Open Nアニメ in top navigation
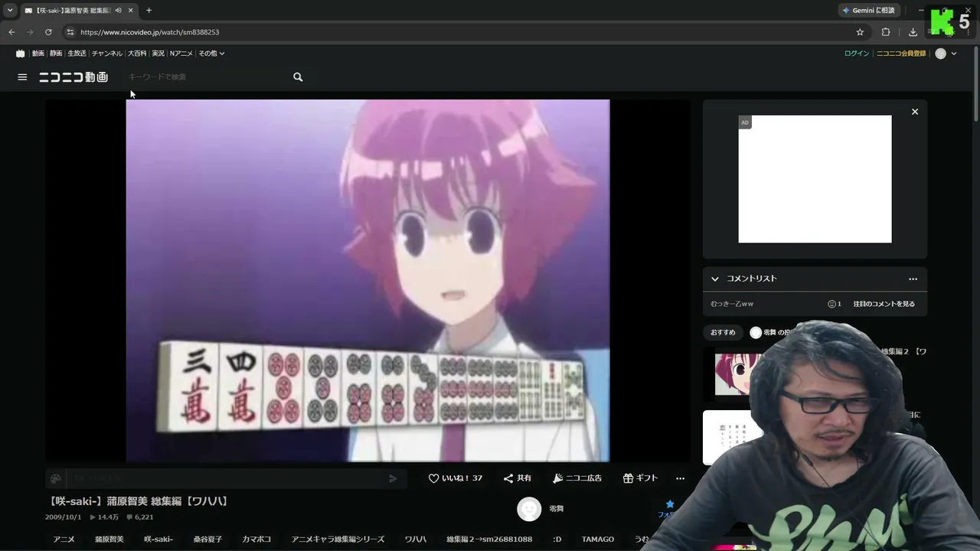Screen dimensions: 980x551 [181, 54]
